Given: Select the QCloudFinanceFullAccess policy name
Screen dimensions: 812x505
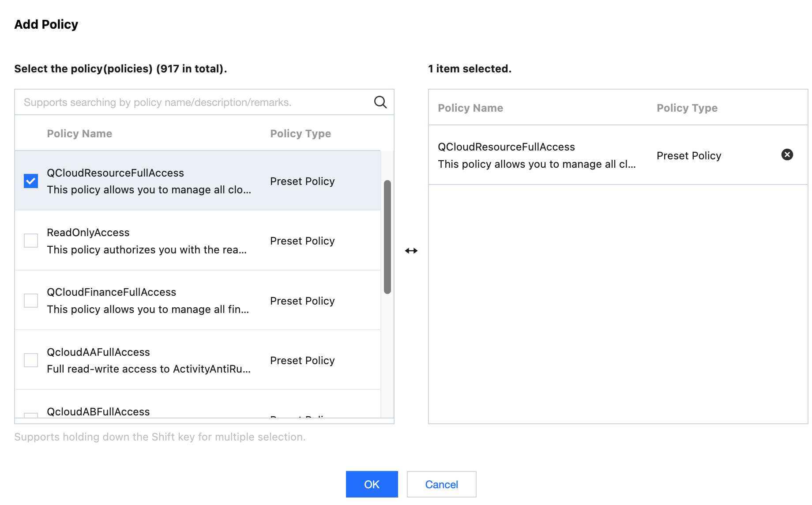Looking at the screenshot, I should point(111,292).
